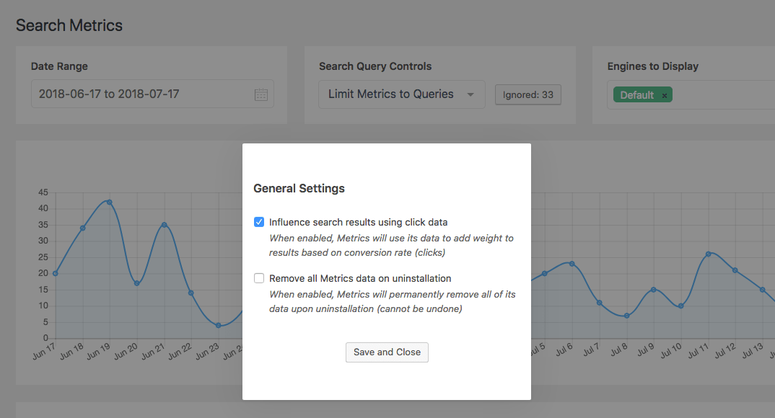
Task: Remove the Default engine tag
Action: 664,95
